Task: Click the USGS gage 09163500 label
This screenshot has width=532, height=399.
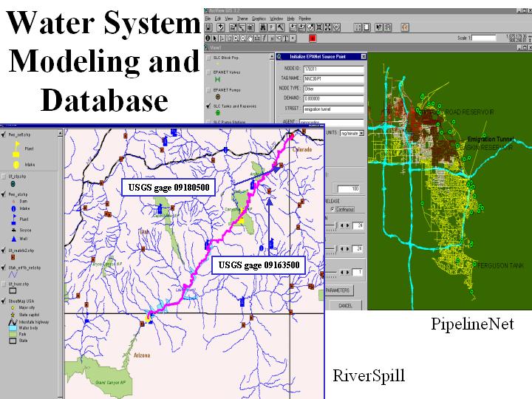Action: (x=259, y=265)
